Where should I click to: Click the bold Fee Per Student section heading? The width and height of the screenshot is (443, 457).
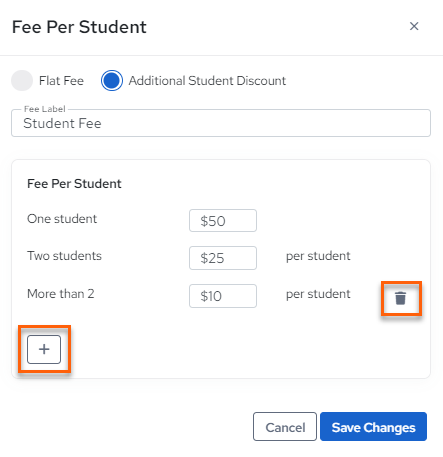[74, 184]
